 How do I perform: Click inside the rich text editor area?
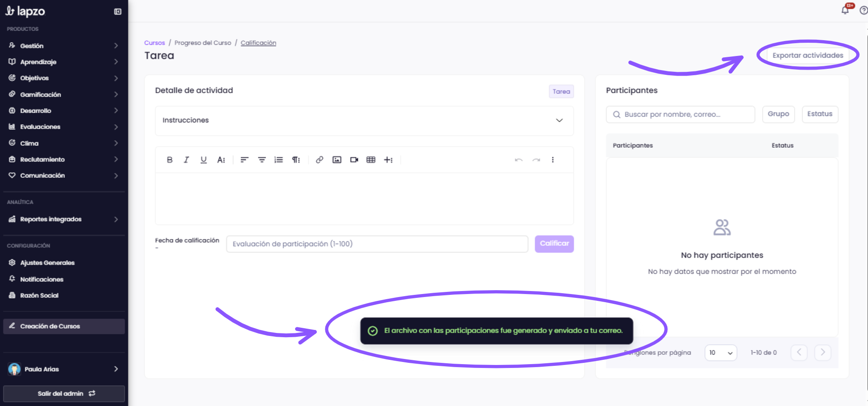click(x=364, y=199)
